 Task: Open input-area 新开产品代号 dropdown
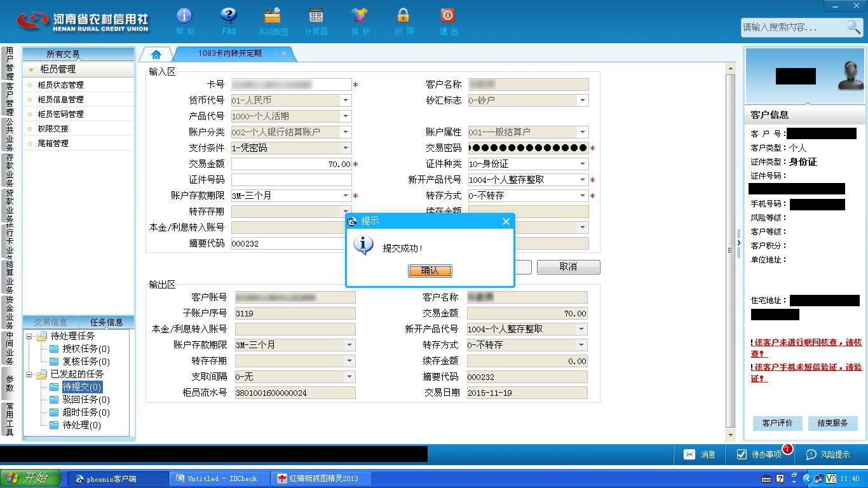point(583,180)
